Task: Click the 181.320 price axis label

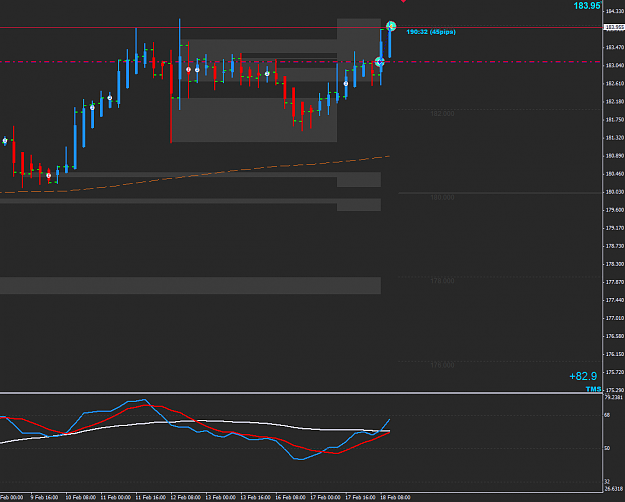Action: click(615, 138)
